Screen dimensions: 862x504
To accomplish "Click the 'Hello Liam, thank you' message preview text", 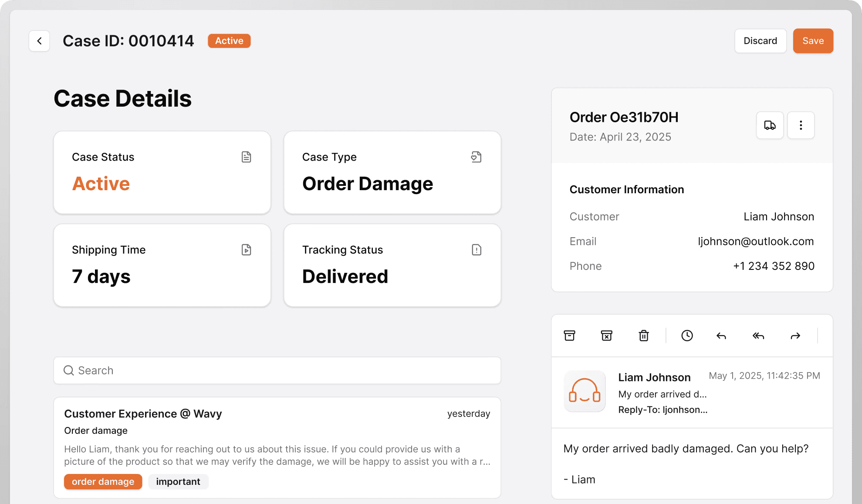I will (277, 455).
